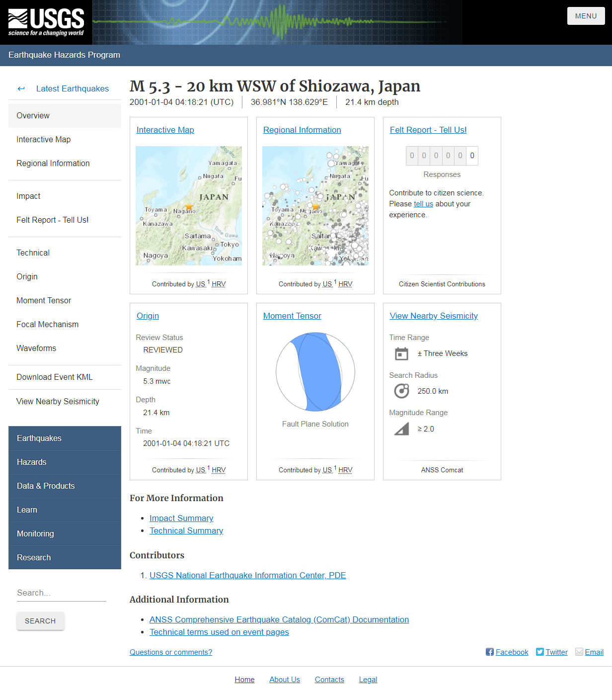This screenshot has height=700, width=612.
Task: Click US link under Moment Tensor card
Action: [x=327, y=470]
